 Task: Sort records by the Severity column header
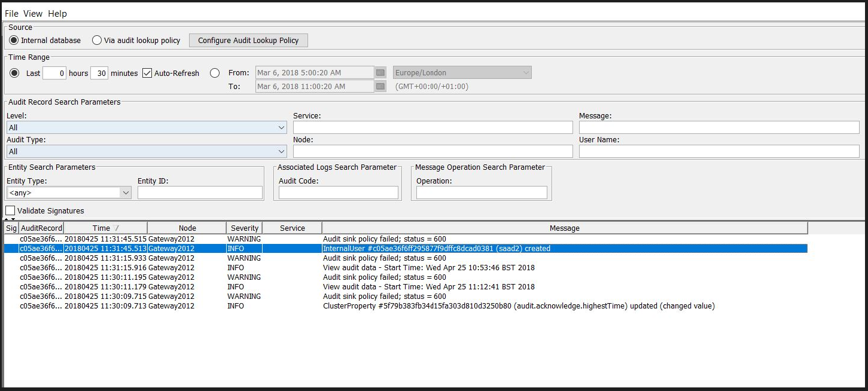tap(244, 228)
